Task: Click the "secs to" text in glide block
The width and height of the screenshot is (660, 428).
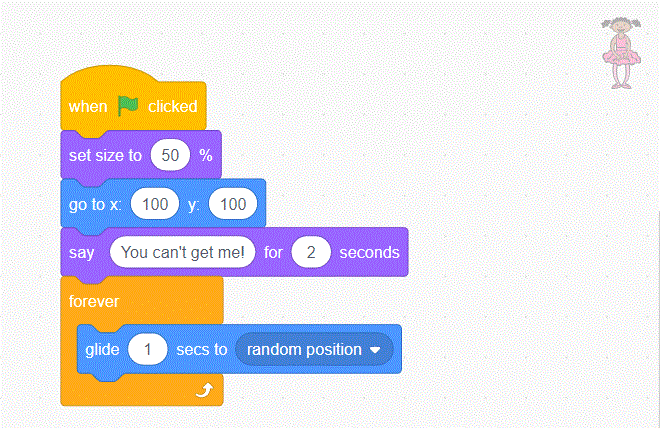Action: pyautogui.click(x=202, y=349)
